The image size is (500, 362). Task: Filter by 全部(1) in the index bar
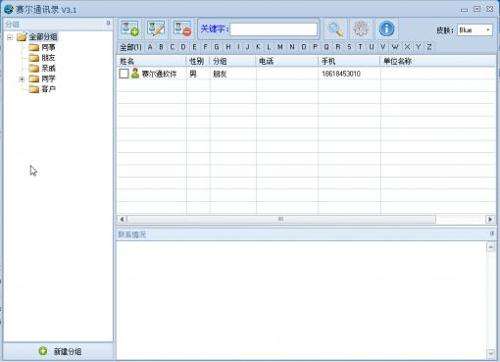pos(131,47)
